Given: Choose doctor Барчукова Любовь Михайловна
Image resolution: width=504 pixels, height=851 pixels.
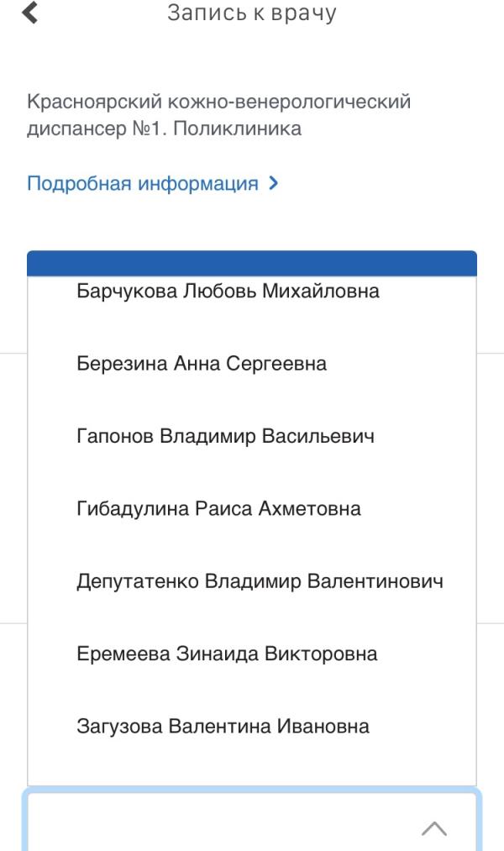Looking at the screenshot, I should coord(252,292).
